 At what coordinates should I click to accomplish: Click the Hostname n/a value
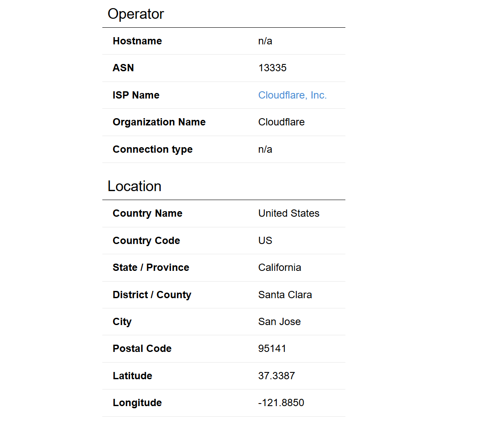pyautogui.click(x=265, y=41)
